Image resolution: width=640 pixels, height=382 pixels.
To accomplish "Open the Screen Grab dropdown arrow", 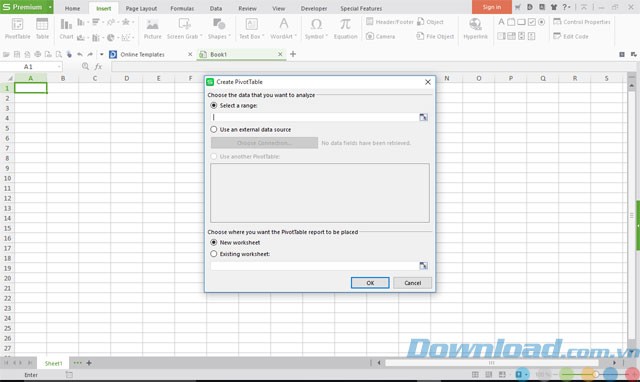I will (201, 36).
